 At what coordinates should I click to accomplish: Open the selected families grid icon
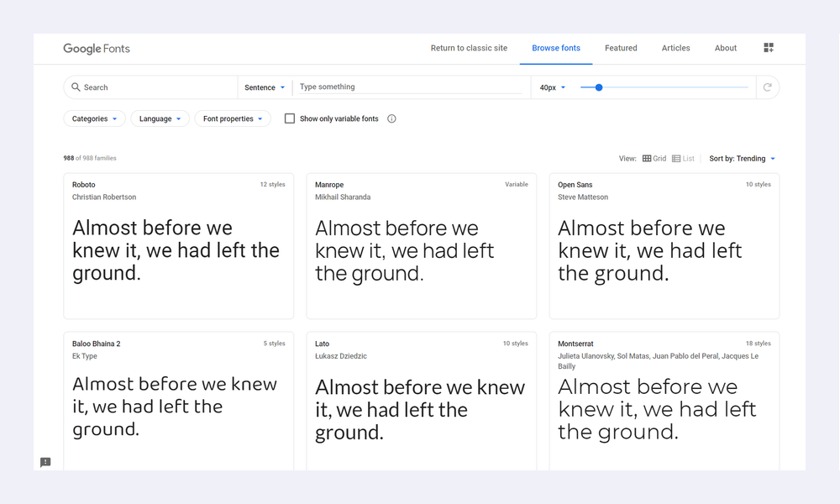pos(769,48)
